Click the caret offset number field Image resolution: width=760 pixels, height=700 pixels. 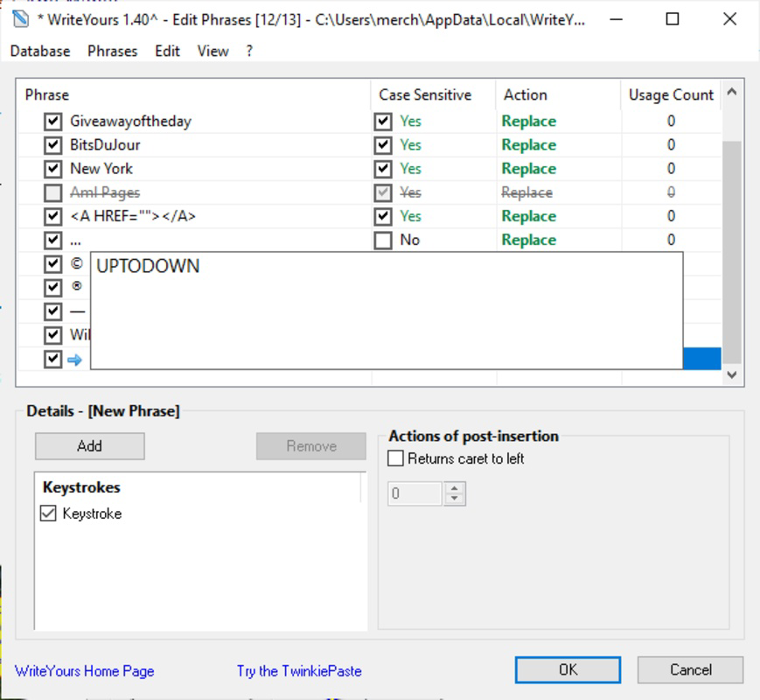415,493
